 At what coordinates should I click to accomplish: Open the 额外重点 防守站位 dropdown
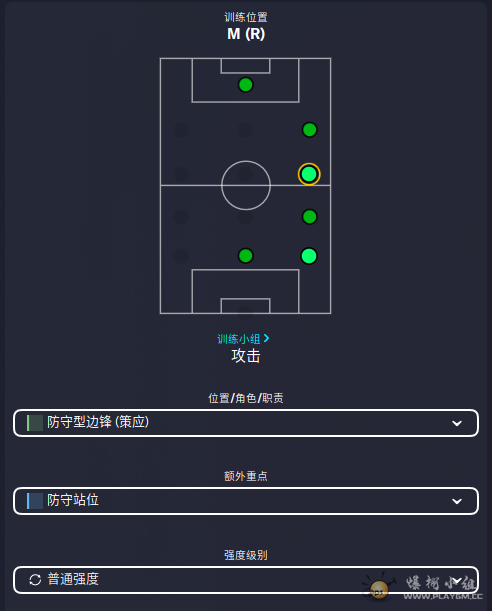click(246, 501)
